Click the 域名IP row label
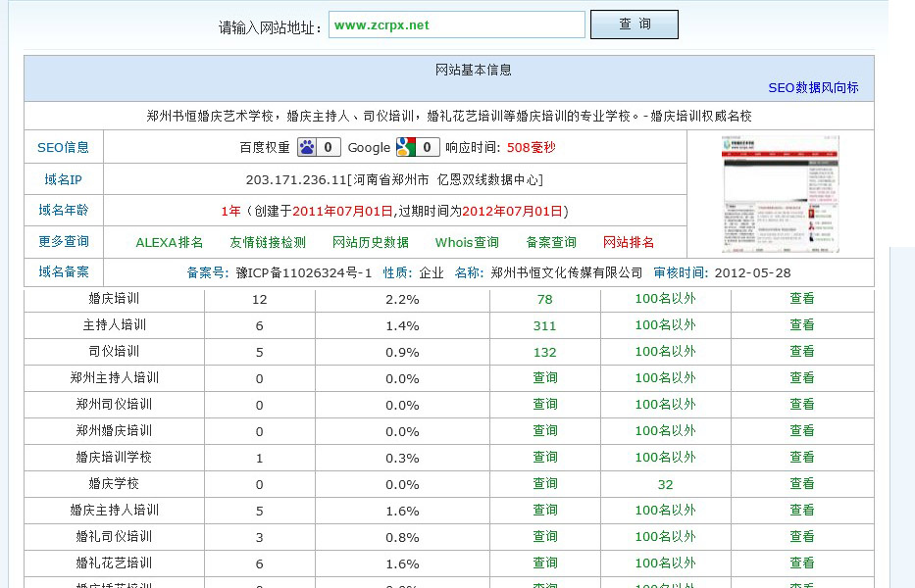Image resolution: width=915 pixels, height=588 pixels. click(x=64, y=179)
